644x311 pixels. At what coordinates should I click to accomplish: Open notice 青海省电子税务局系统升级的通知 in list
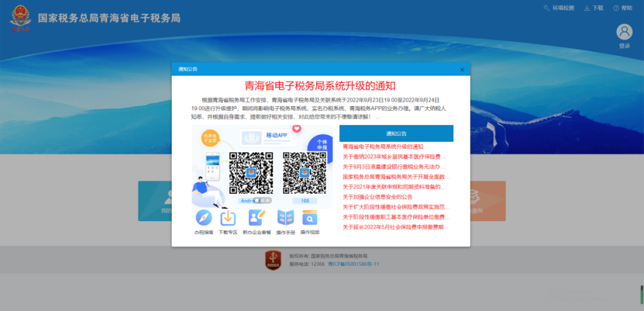[383, 147]
